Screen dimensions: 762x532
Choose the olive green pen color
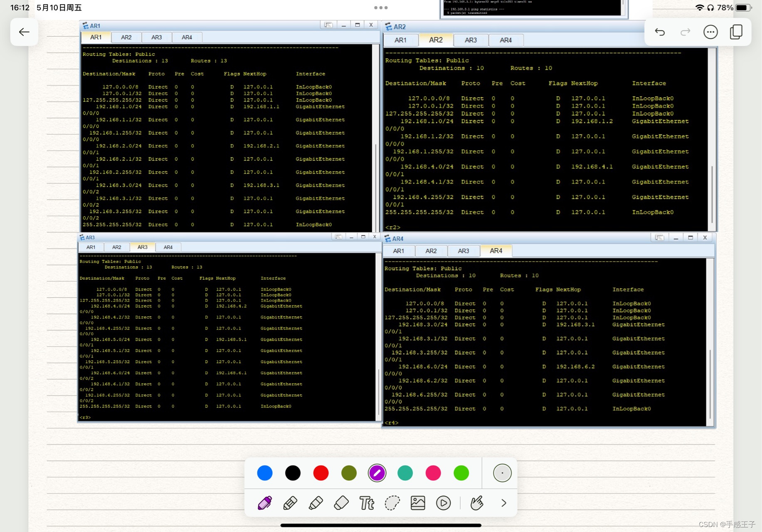pyautogui.click(x=349, y=473)
